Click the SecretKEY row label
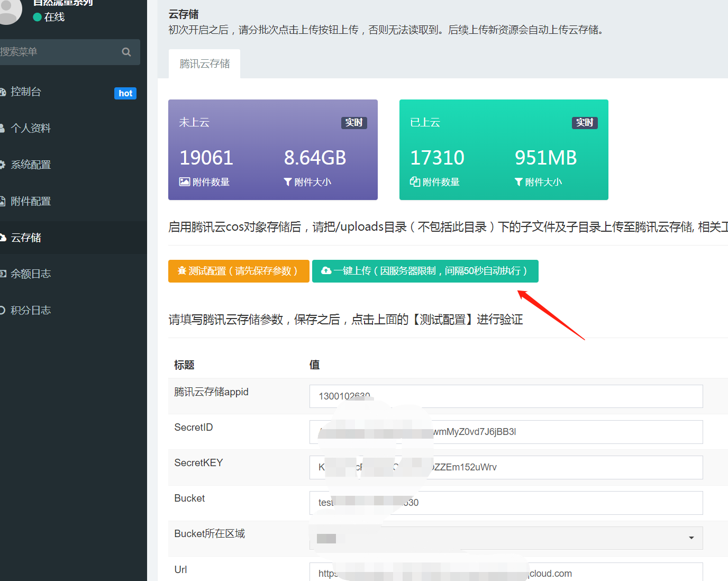The image size is (728, 581). pyautogui.click(x=198, y=463)
